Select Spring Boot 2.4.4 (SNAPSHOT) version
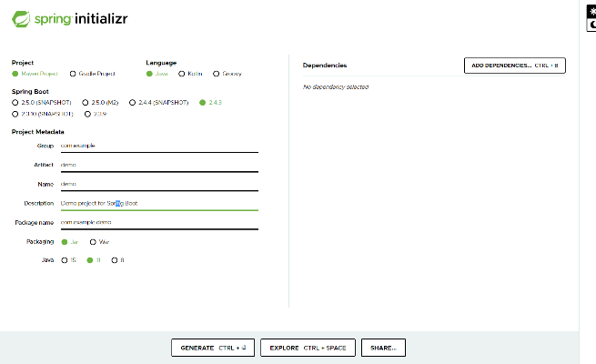Viewport: 596px width, 364px height. click(132, 103)
